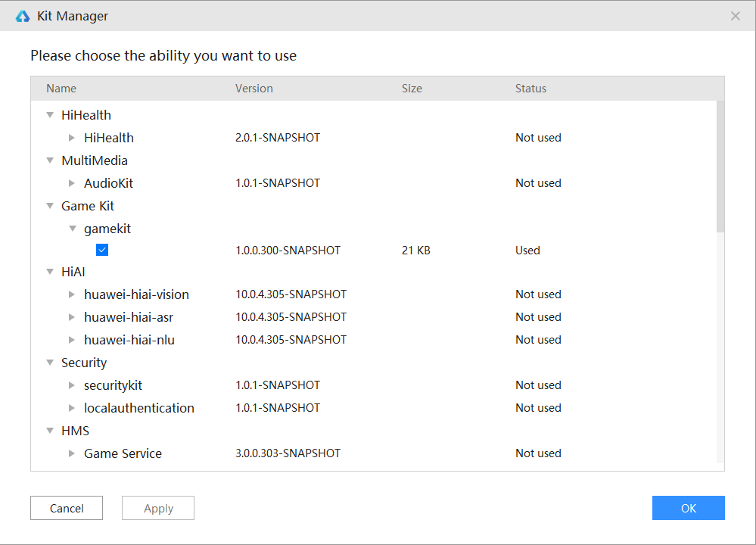The width and height of the screenshot is (756, 545).
Task: Collapse the HiAI category arrow
Action: (x=50, y=272)
